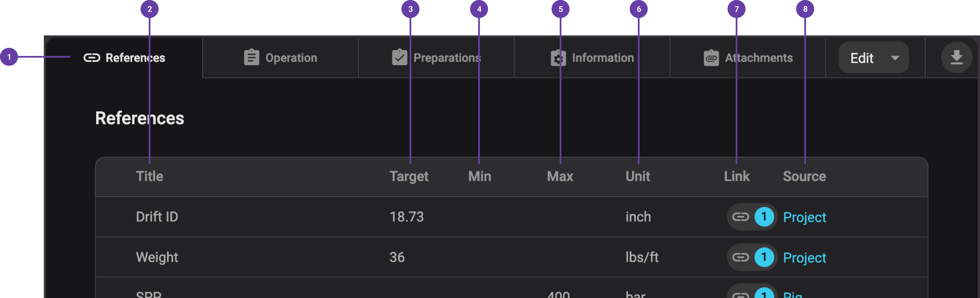980x298 pixels.
Task: Go to the Attachments tab
Action: [x=758, y=58]
